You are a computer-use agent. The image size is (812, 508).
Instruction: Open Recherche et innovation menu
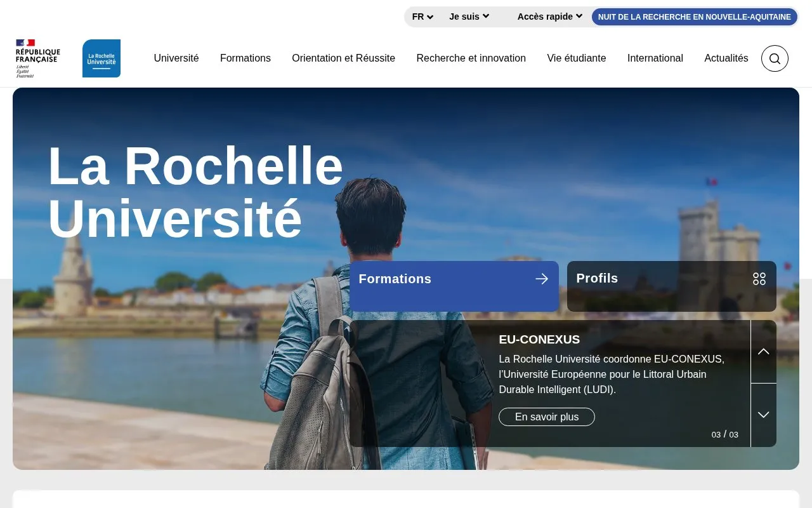pos(471,58)
